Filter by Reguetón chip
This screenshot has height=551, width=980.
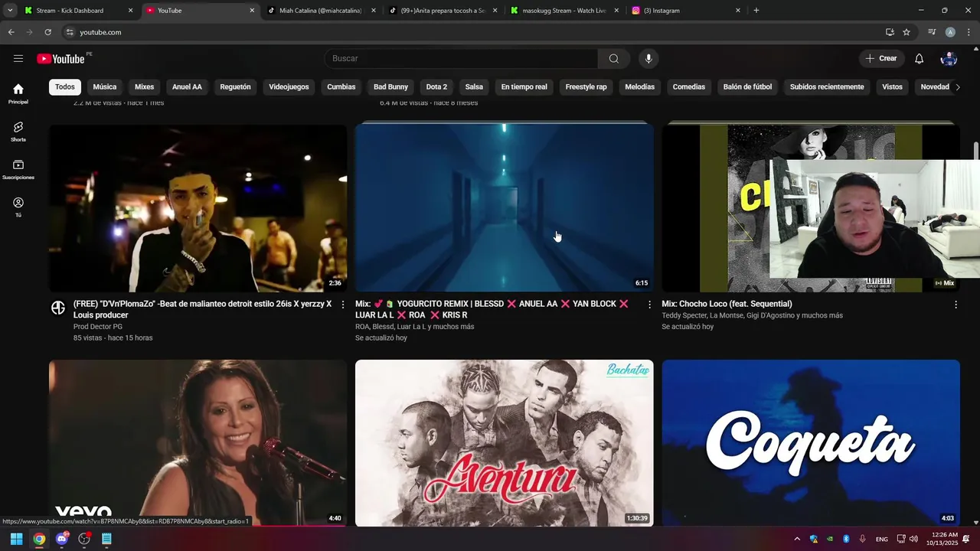click(x=235, y=87)
